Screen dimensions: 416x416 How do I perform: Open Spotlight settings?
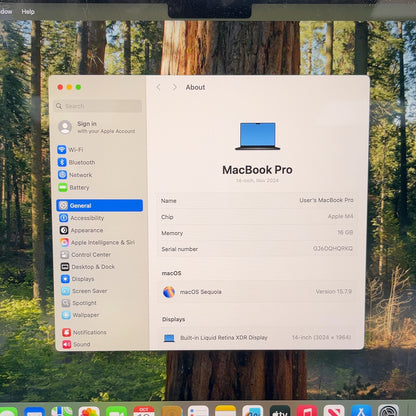click(x=79, y=303)
